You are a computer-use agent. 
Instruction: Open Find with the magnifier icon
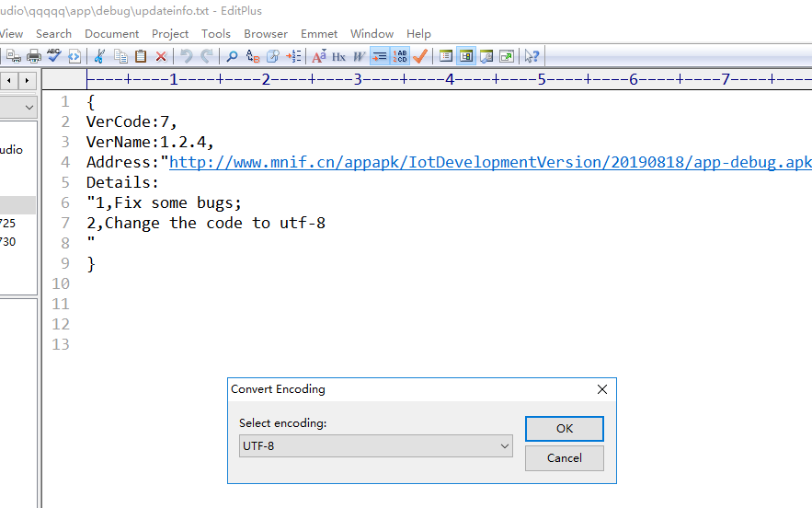pos(232,56)
